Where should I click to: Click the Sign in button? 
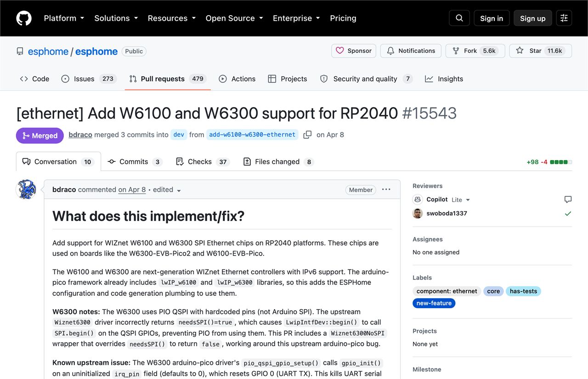tap(492, 18)
